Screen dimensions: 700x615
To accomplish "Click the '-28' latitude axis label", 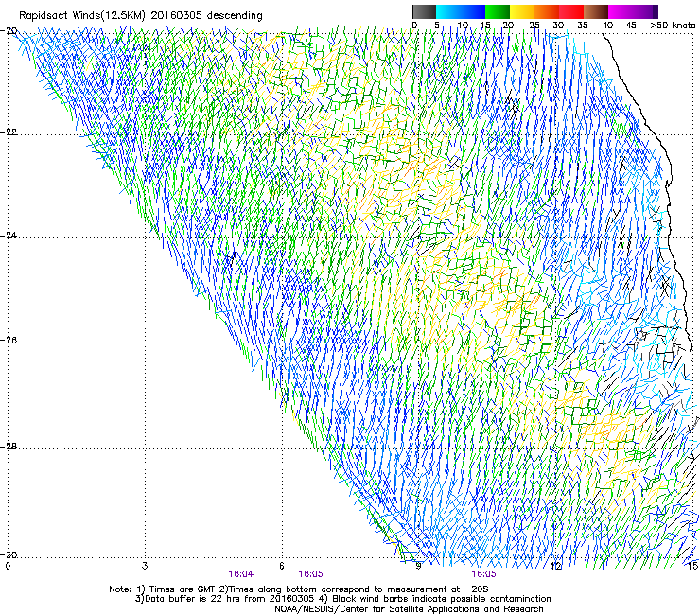I will tap(9, 447).
